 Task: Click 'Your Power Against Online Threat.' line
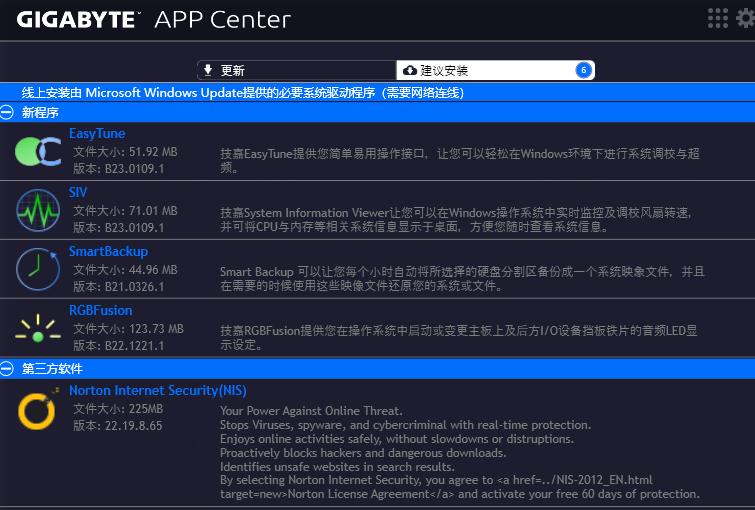tap(311, 411)
